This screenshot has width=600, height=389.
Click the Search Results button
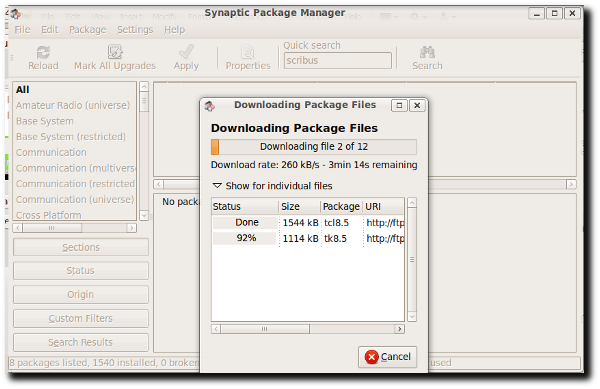point(81,342)
